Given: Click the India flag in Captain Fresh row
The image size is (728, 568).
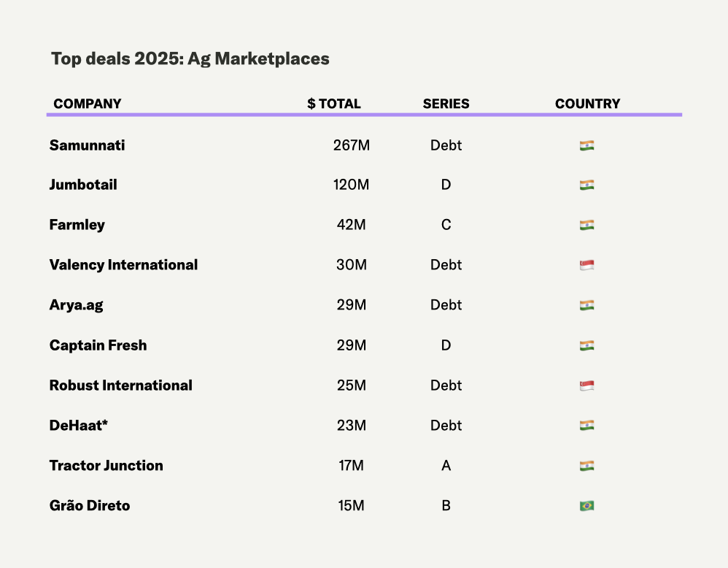Looking at the screenshot, I should click(586, 345).
